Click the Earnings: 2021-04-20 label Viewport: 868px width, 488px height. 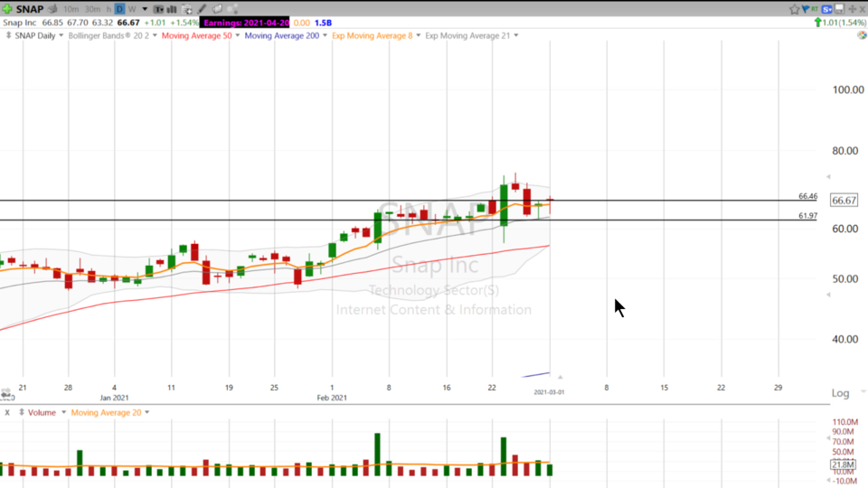(245, 23)
